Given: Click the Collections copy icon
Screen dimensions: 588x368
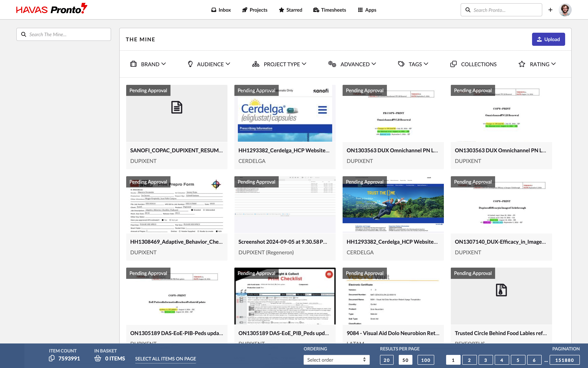Looking at the screenshot, I should pos(453,64).
